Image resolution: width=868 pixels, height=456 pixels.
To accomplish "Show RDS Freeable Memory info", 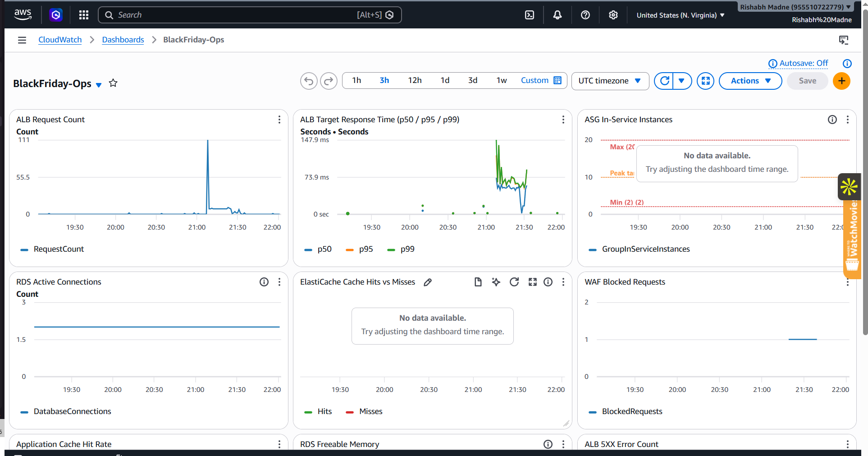I will click(548, 444).
